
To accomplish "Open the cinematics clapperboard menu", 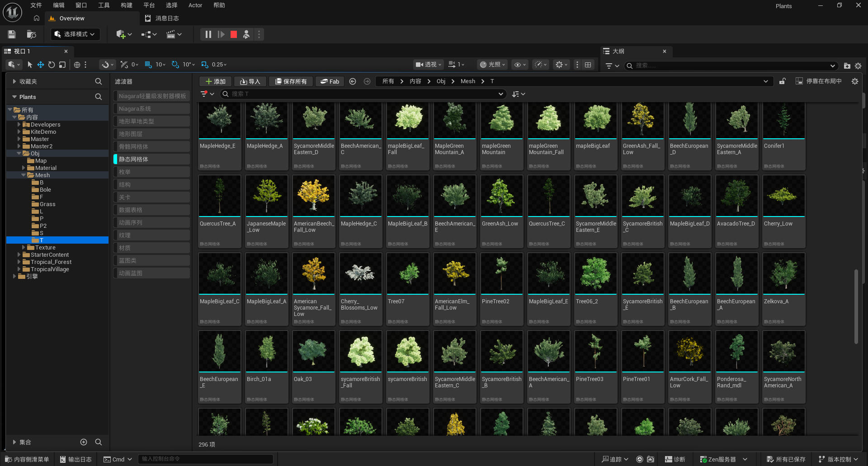I will [x=174, y=34].
